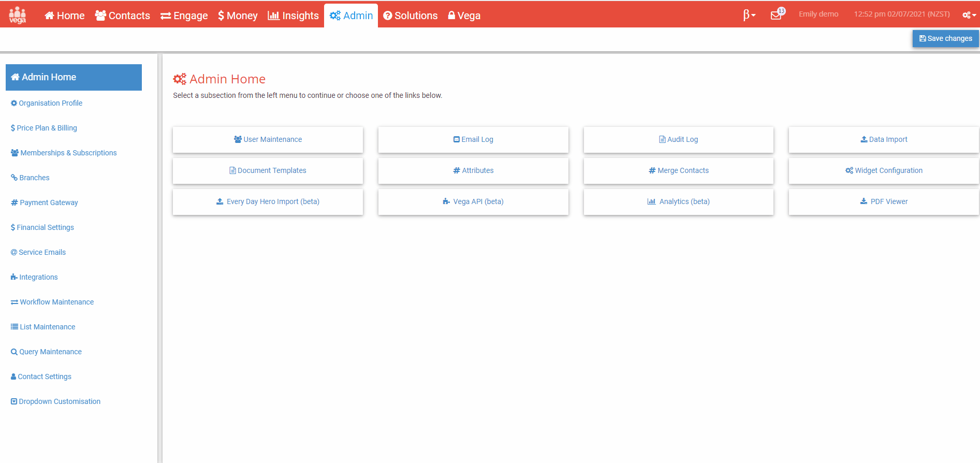Image resolution: width=980 pixels, height=463 pixels.
Task: Open Contact Settings
Action: [41, 377]
